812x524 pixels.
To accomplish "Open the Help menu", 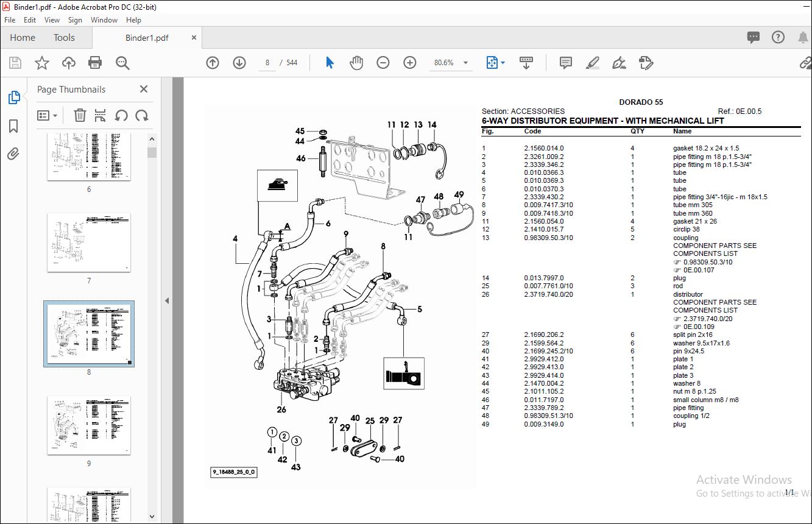I will (133, 20).
